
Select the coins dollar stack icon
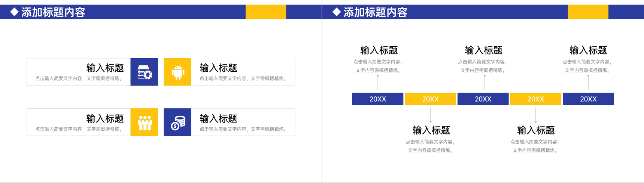(178, 123)
